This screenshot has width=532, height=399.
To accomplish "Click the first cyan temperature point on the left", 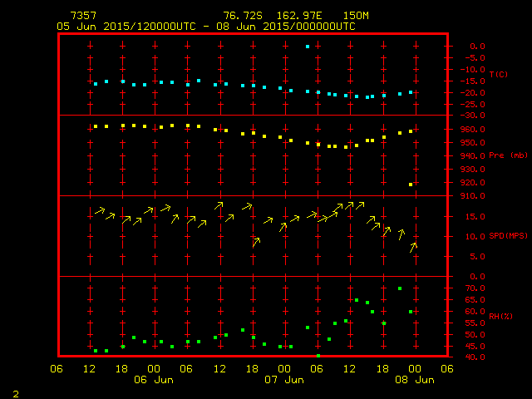I will [x=96, y=84].
